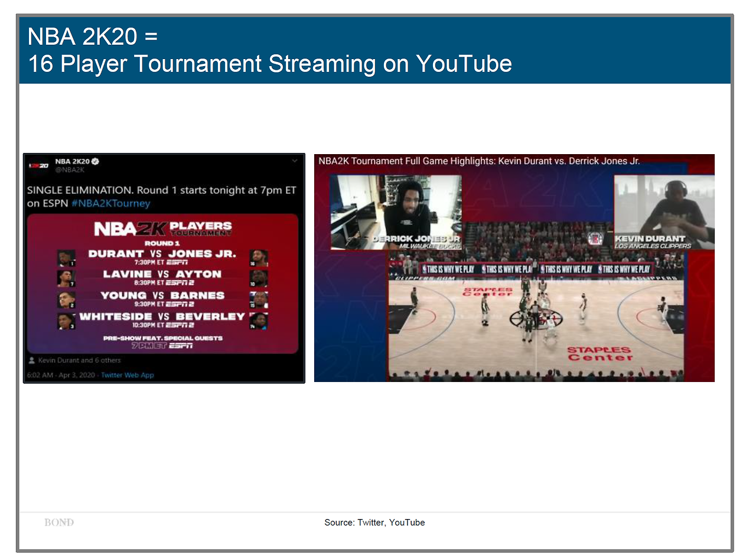Click the NBA 2K20 profile avatar in tweet
The width and height of the screenshot is (756, 558).
(x=39, y=165)
